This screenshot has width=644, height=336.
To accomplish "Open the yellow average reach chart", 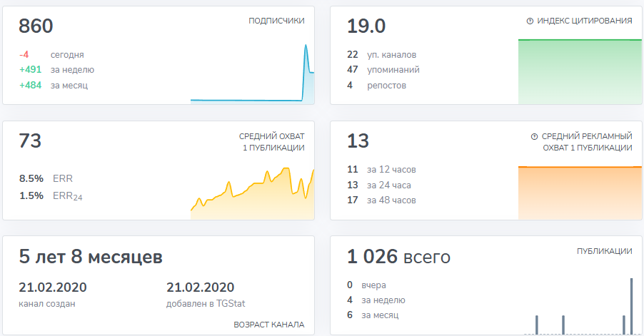I will pyautogui.click(x=252, y=193).
